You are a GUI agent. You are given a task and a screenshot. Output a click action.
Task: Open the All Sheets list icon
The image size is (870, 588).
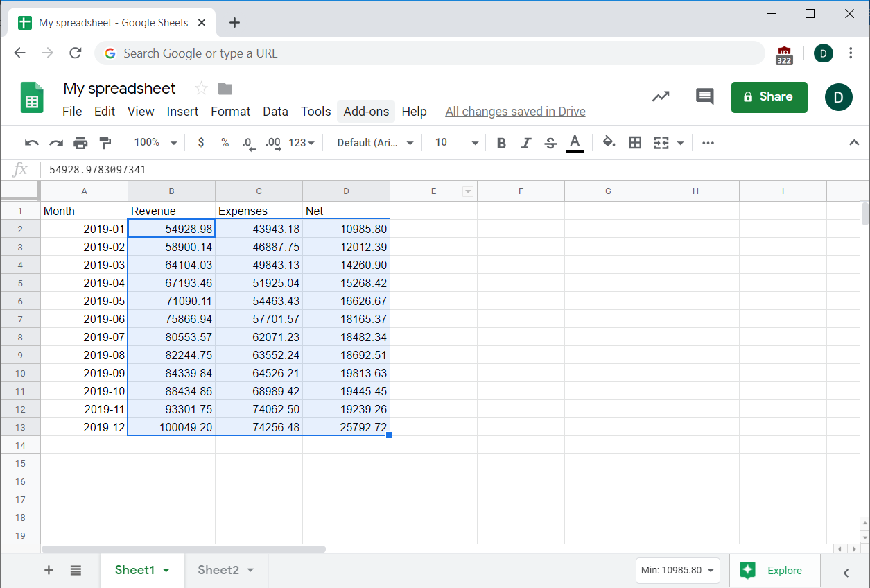click(x=76, y=570)
